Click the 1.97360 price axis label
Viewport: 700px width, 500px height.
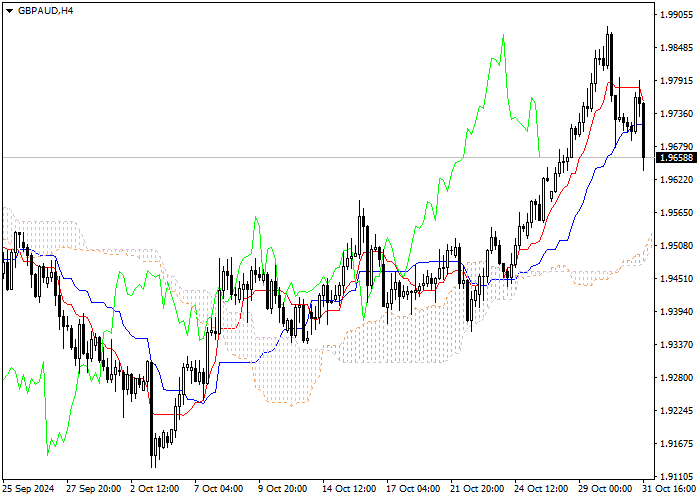677,114
